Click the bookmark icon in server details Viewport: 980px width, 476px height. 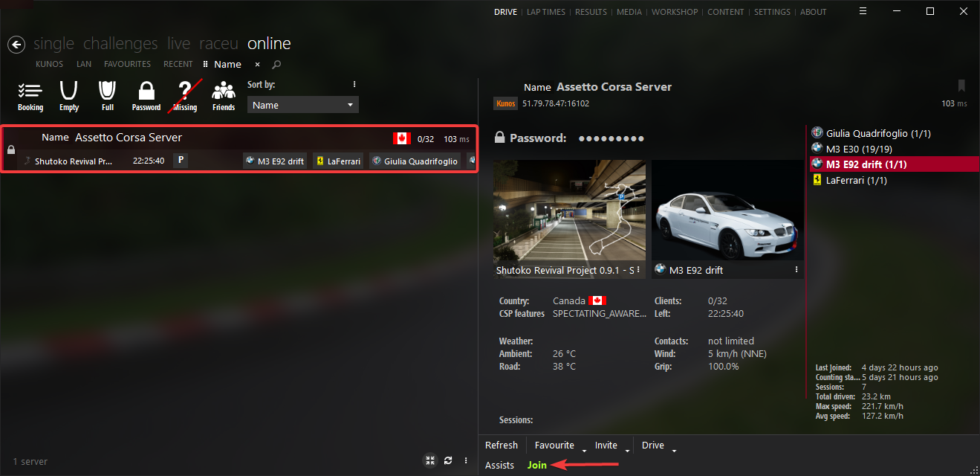coord(961,86)
